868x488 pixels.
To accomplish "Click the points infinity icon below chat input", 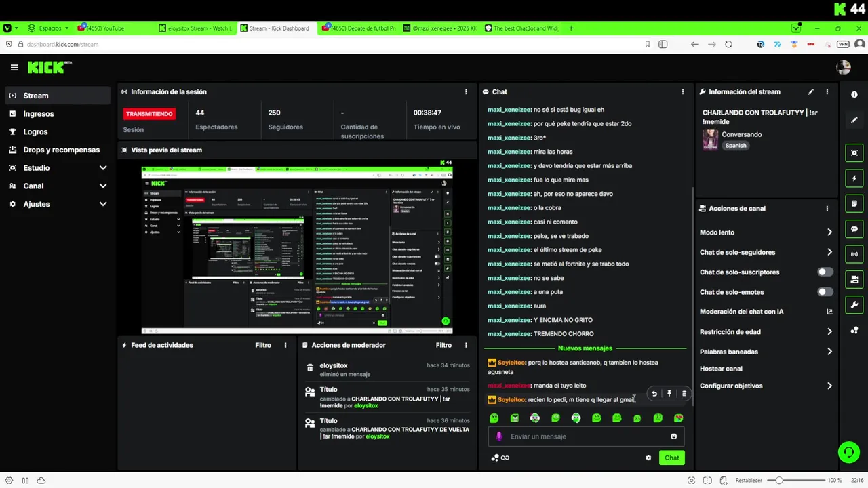I will [x=500, y=457].
